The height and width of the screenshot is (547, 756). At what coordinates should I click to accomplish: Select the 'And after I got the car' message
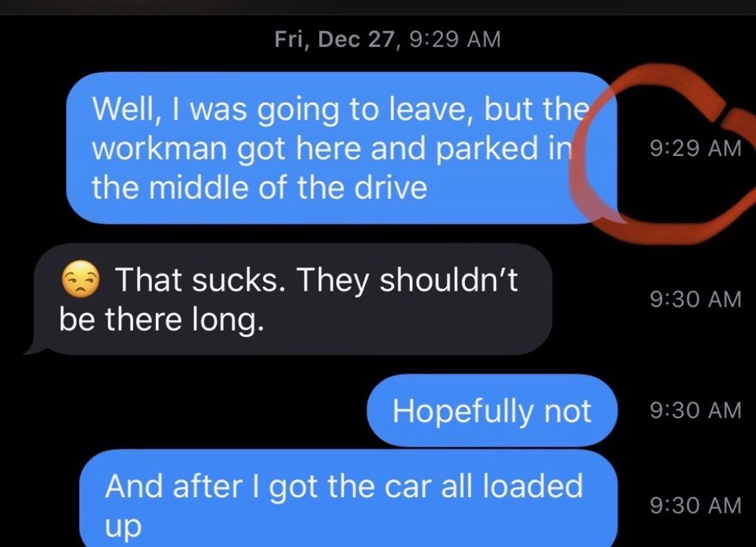(349, 499)
